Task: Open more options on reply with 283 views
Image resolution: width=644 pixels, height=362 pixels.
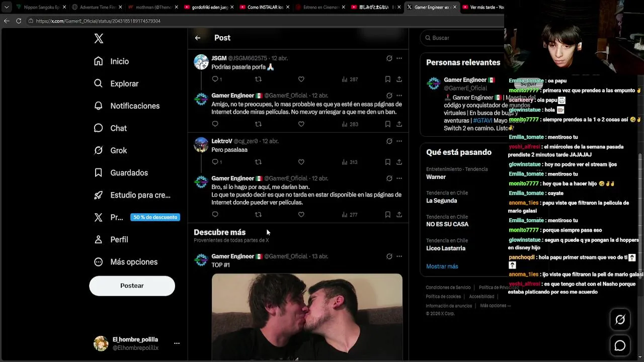Action: pos(399,96)
